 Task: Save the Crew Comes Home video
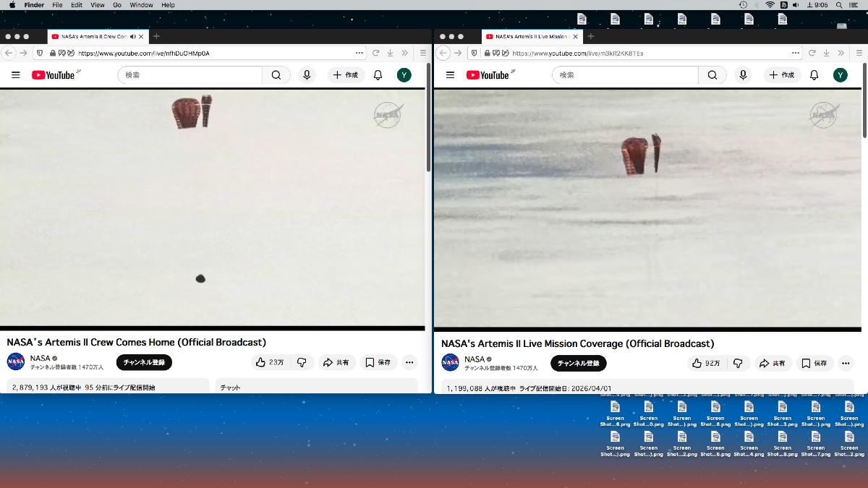tap(378, 362)
